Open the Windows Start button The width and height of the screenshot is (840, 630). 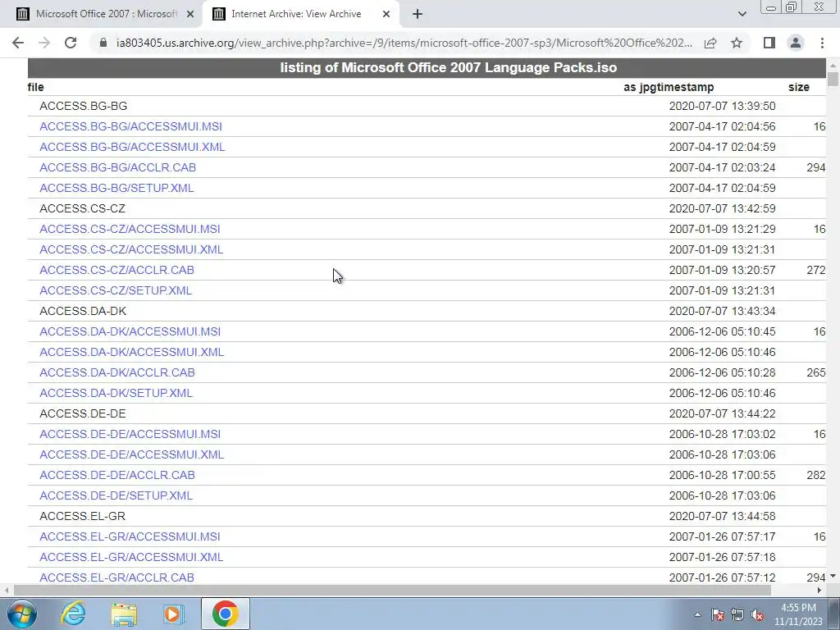pyautogui.click(x=22, y=614)
